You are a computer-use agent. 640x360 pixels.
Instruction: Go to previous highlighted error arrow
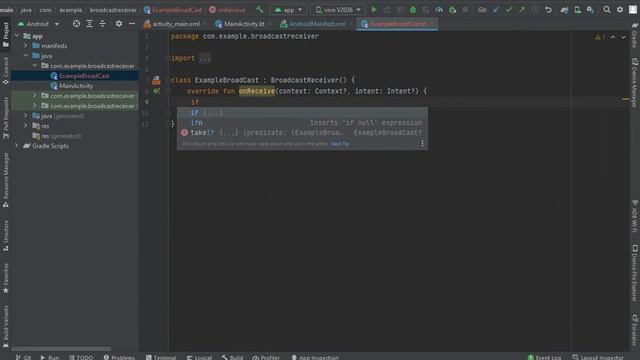coord(613,37)
